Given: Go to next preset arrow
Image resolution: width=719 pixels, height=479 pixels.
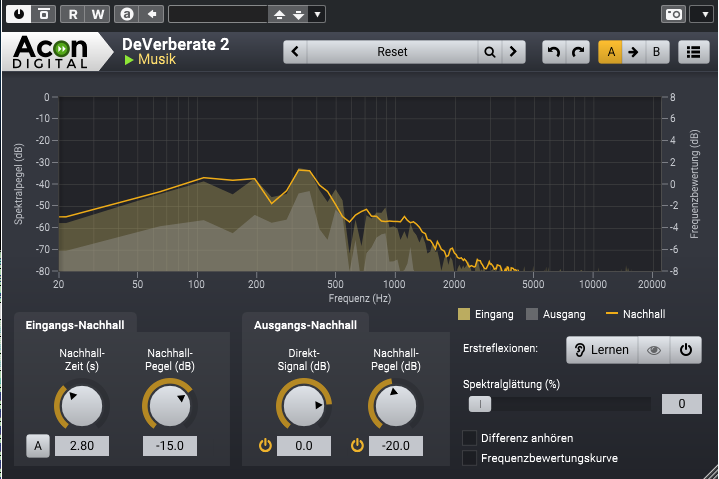Looking at the screenshot, I should 513,52.
